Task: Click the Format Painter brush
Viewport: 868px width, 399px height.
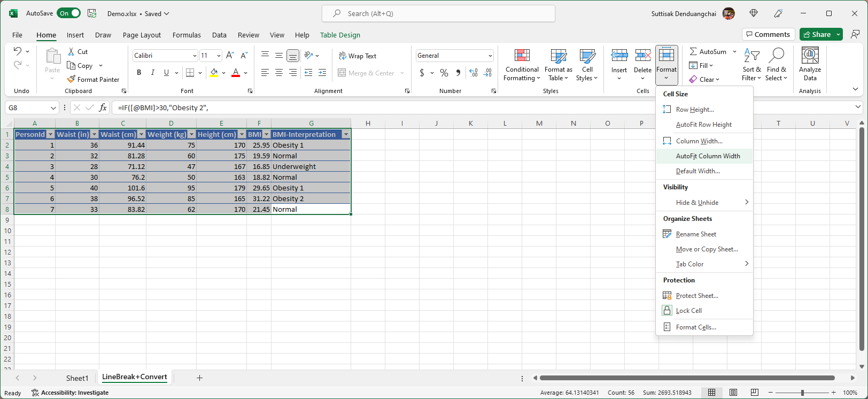Action: 71,79
